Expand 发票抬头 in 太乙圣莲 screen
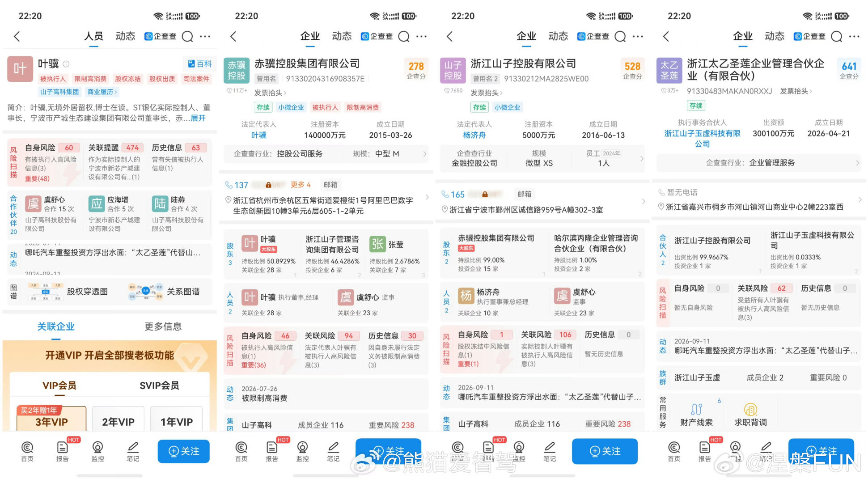868x483 pixels. [x=796, y=91]
